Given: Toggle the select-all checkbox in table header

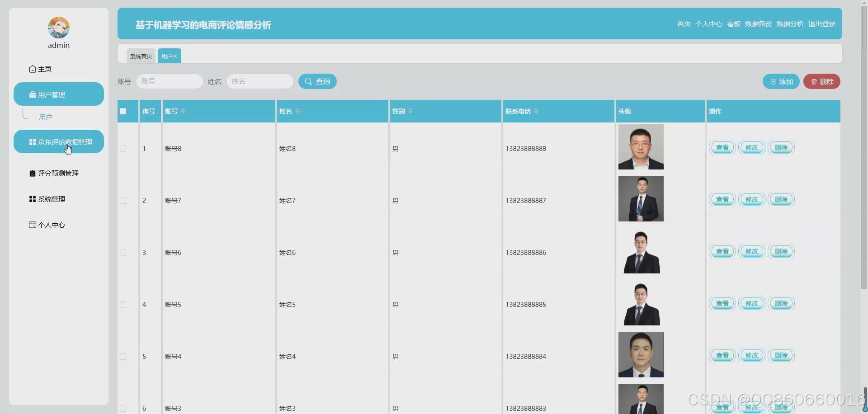Looking at the screenshot, I should [x=123, y=111].
